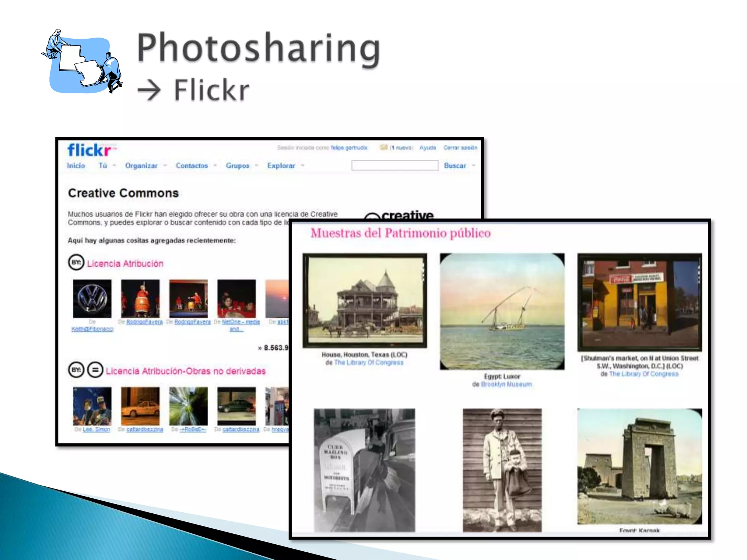Click the Cerrar sesión link
747x560 pixels.
[x=460, y=148]
